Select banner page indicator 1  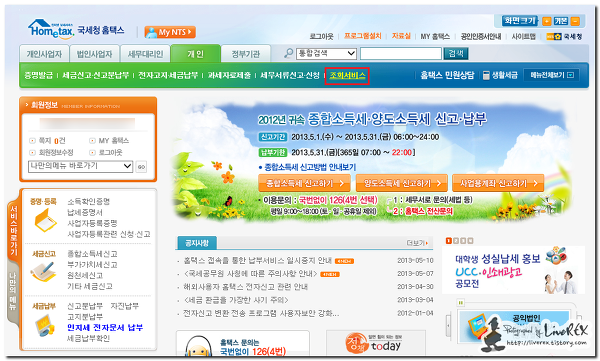tap(449, 241)
